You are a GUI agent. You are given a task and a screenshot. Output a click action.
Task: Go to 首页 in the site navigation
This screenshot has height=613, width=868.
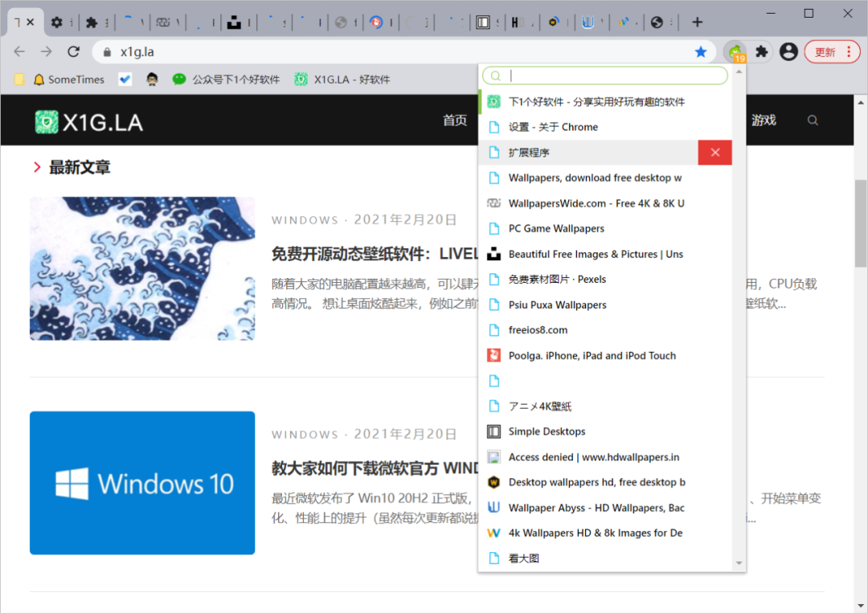click(454, 120)
